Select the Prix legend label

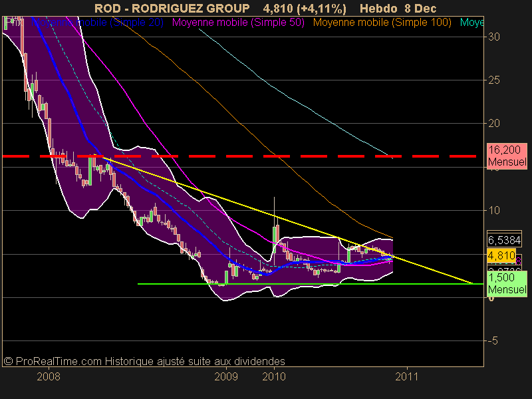[x=14, y=23]
